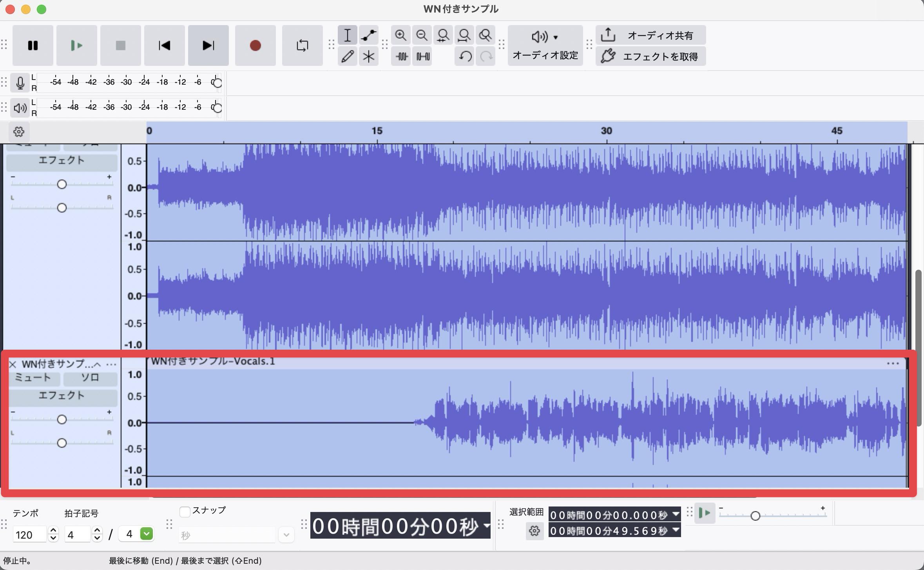The image size is (924, 570).
Task: Click the Trim audio outside selection icon
Action: 401,56
